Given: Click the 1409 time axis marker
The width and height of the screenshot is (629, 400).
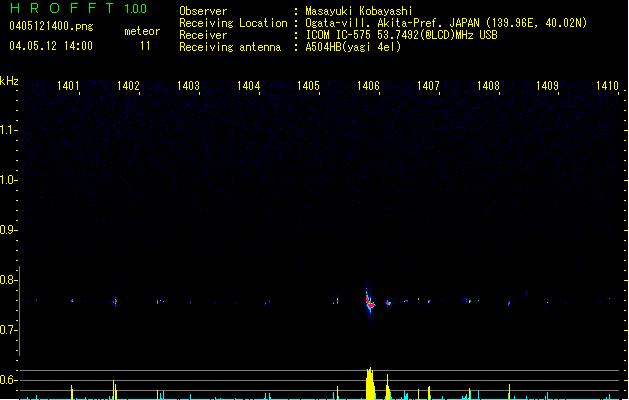Looking at the screenshot, I should point(548,86).
